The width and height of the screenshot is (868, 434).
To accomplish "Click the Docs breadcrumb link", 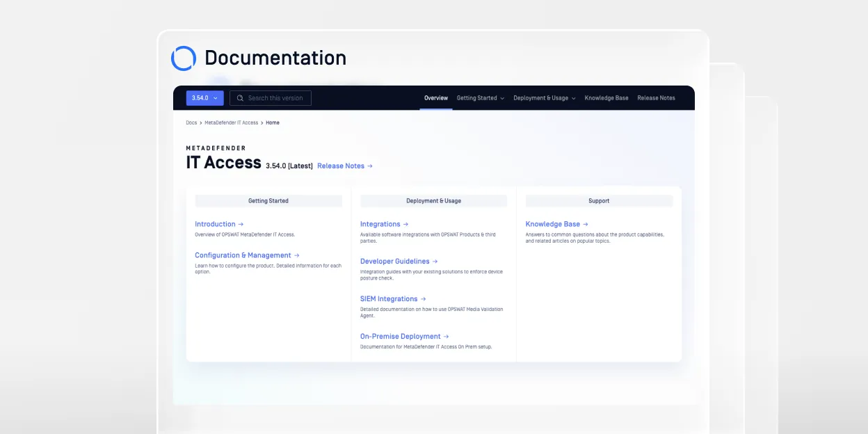I will pyautogui.click(x=191, y=122).
